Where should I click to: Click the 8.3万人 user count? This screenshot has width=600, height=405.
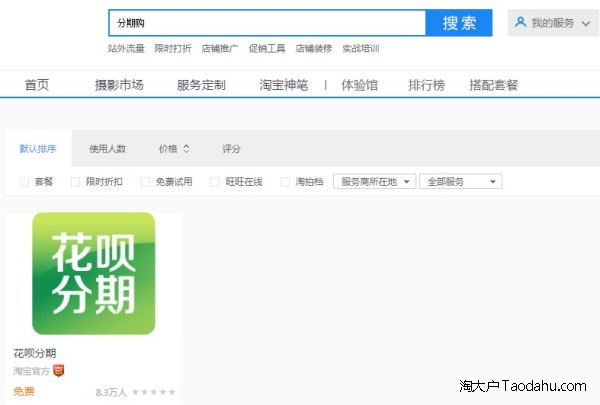111,392
